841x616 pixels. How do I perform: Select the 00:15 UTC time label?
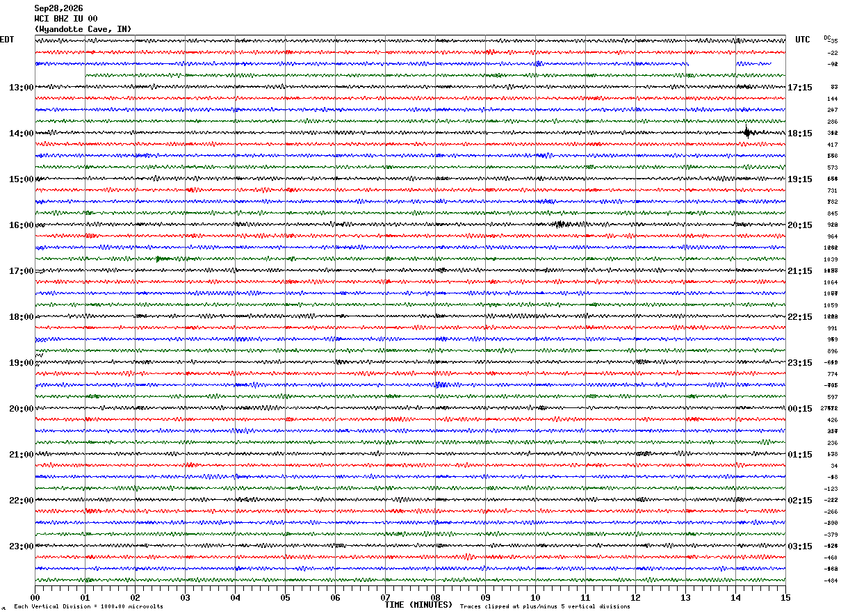pyautogui.click(x=800, y=408)
